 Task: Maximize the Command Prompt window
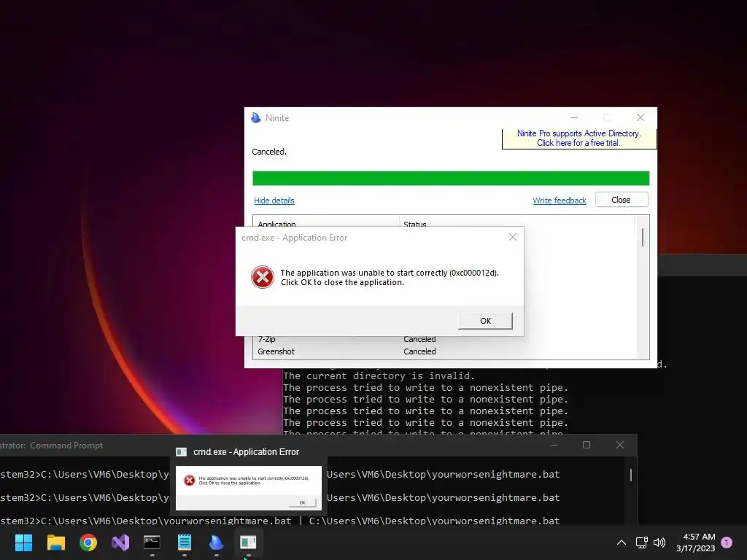point(587,445)
